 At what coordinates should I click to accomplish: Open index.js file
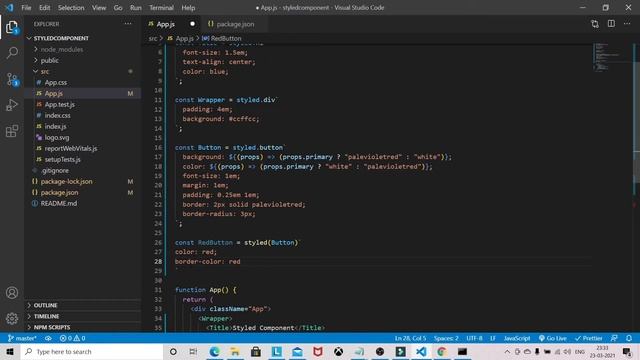click(x=56, y=127)
